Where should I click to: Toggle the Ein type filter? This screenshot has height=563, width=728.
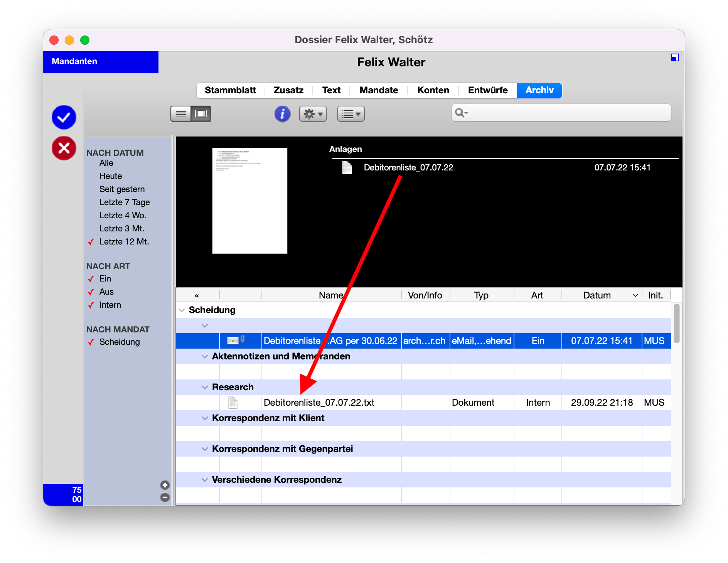coord(105,279)
